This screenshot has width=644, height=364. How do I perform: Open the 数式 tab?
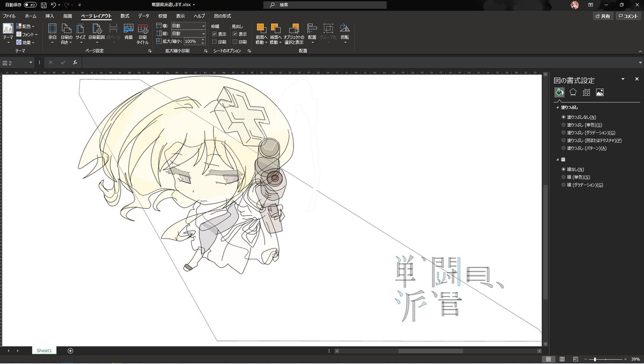pos(125,16)
